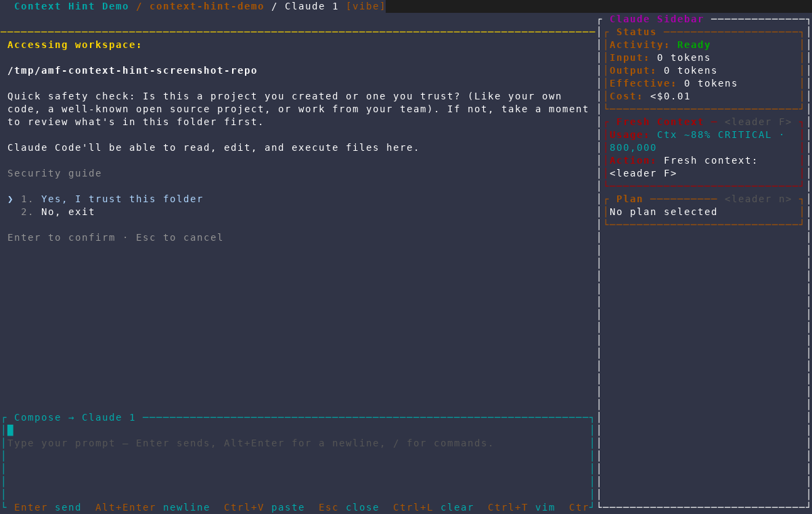Click the 'Activity: Ready' status line
This screenshot has height=514, width=812.
660,45
